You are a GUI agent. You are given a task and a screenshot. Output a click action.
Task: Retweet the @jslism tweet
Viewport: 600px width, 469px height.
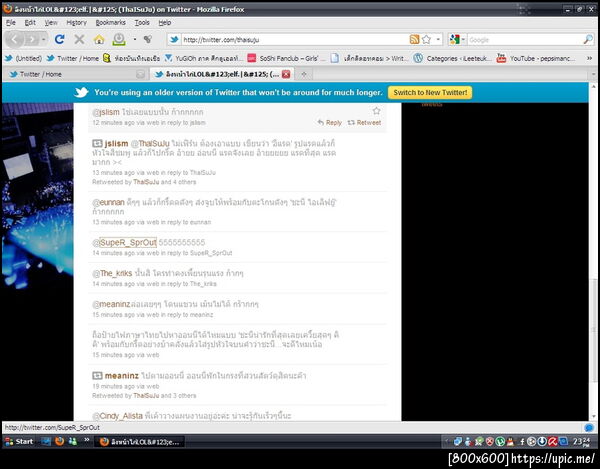(364, 122)
